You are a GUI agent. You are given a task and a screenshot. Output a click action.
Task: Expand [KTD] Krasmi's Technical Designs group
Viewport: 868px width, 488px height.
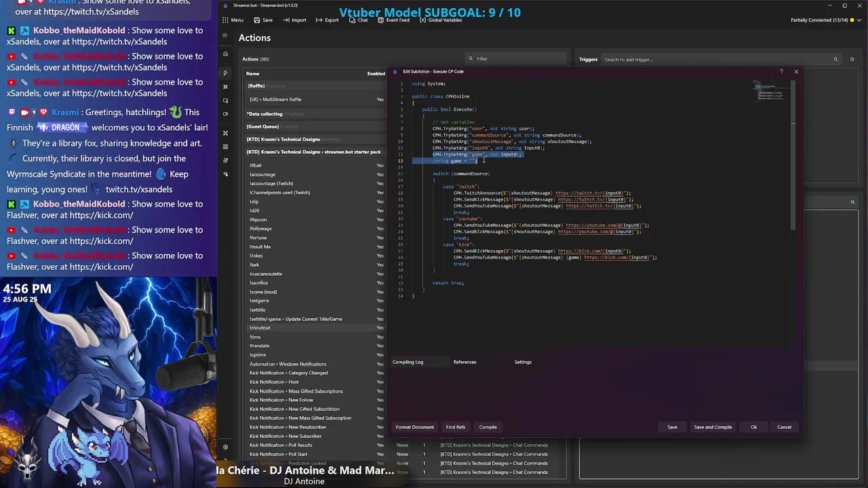315,140
